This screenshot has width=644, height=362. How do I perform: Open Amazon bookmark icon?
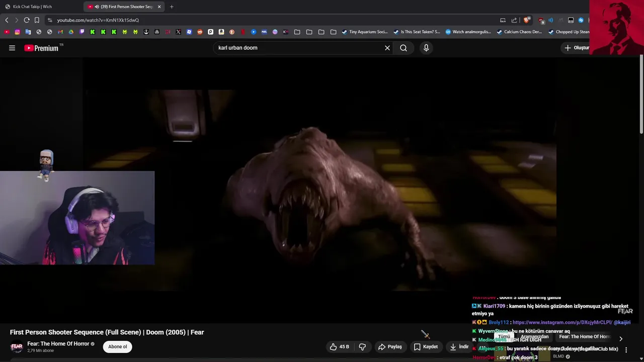pyautogui.click(x=221, y=32)
